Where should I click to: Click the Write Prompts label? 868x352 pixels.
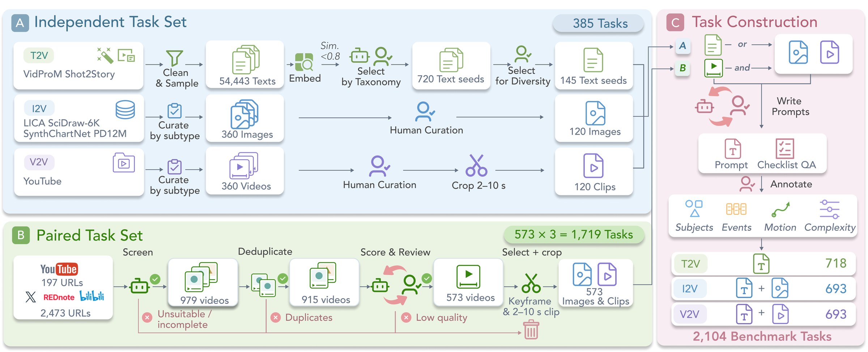point(790,106)
